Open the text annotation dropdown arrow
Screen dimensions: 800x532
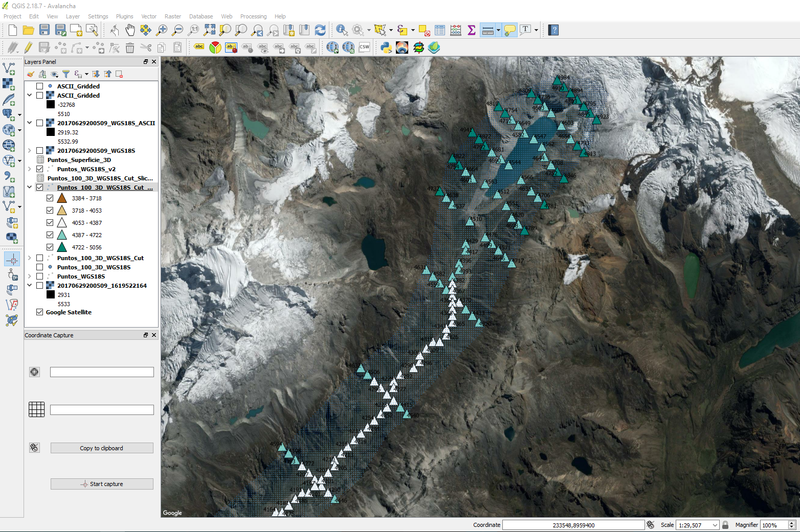pyautogui.click(x=536, y=30)
